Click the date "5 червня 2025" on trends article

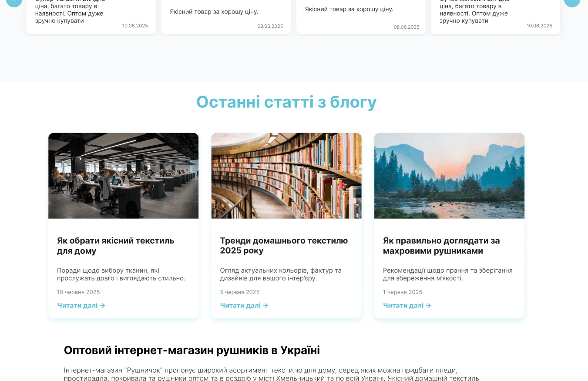coord(240,292)
